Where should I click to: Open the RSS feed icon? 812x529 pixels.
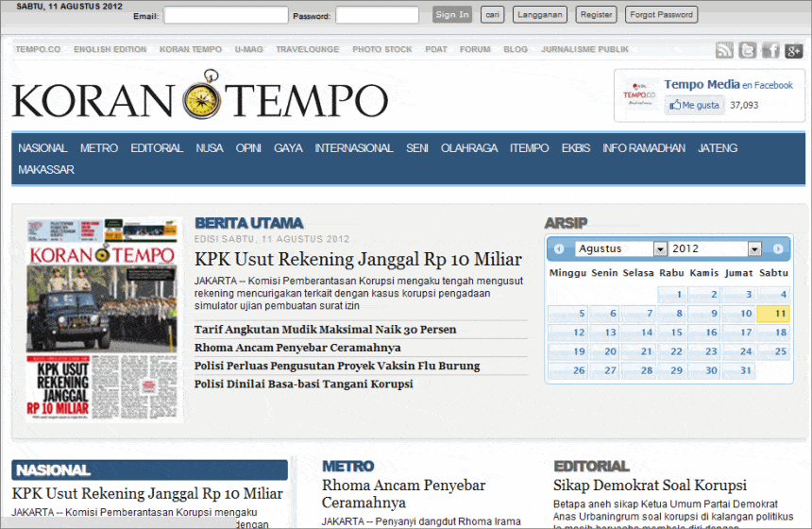[724, 50]
